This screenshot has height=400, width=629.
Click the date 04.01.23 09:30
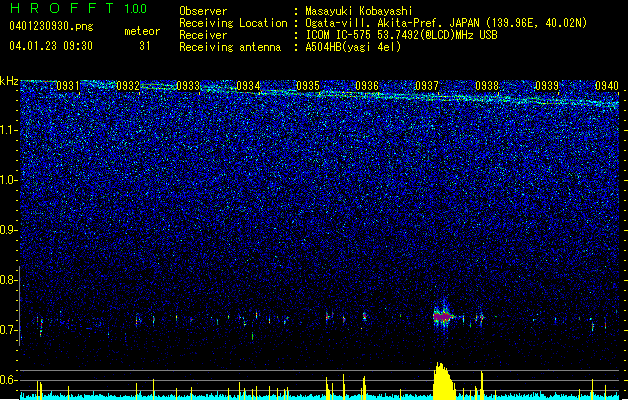pyautogui.click(x=51, y=46)
